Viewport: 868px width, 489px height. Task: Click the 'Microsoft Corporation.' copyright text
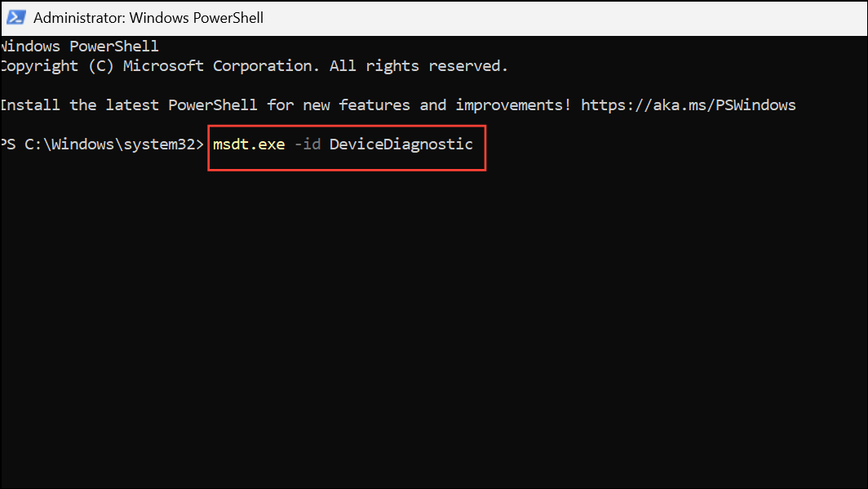(221, 66)
